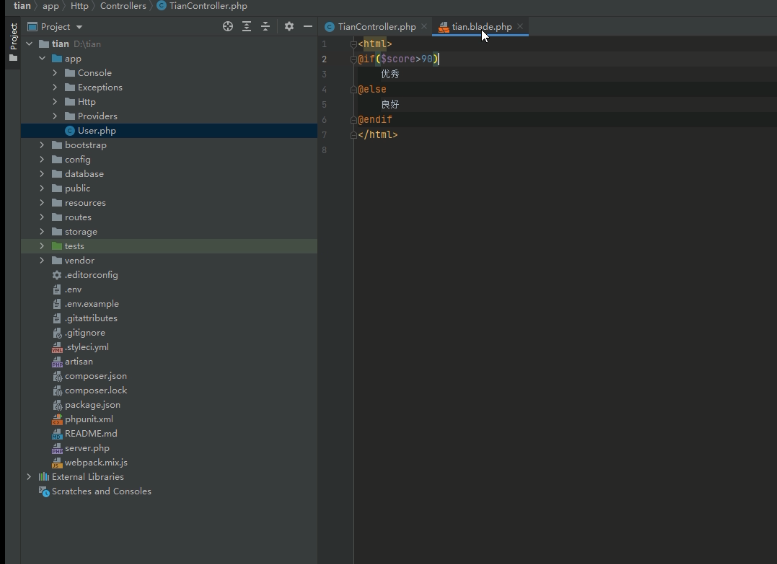Click the Select Opened File locate icon

tap(228, 27)
